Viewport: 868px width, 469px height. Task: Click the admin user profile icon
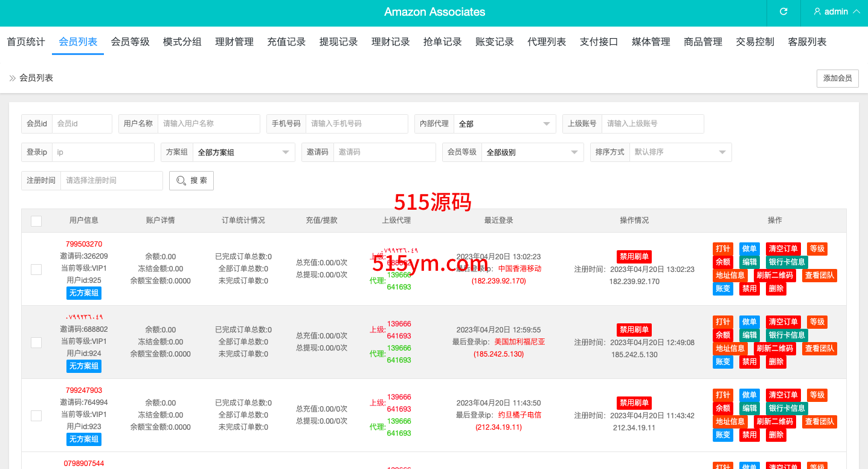817,11
